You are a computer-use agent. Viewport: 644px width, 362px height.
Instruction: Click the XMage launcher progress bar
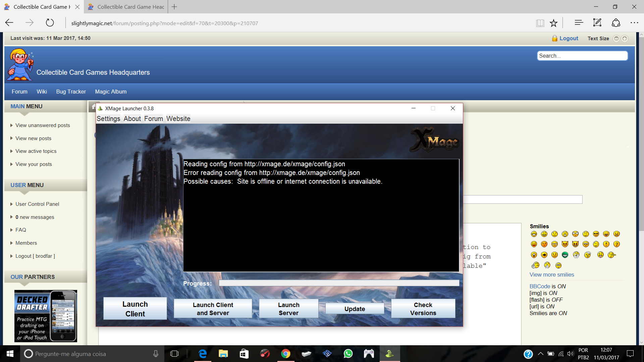339,283
